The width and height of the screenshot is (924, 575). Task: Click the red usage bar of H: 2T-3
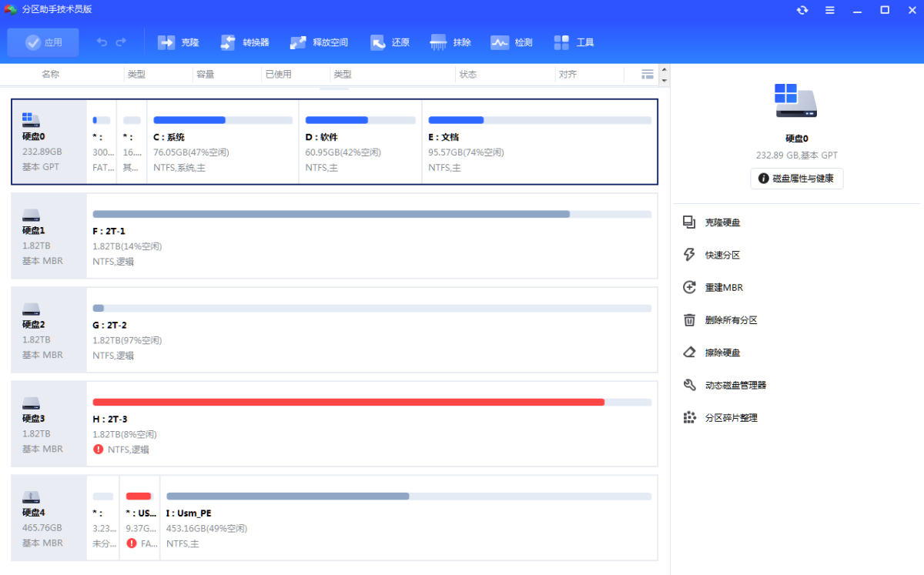[x=346, y=401]
